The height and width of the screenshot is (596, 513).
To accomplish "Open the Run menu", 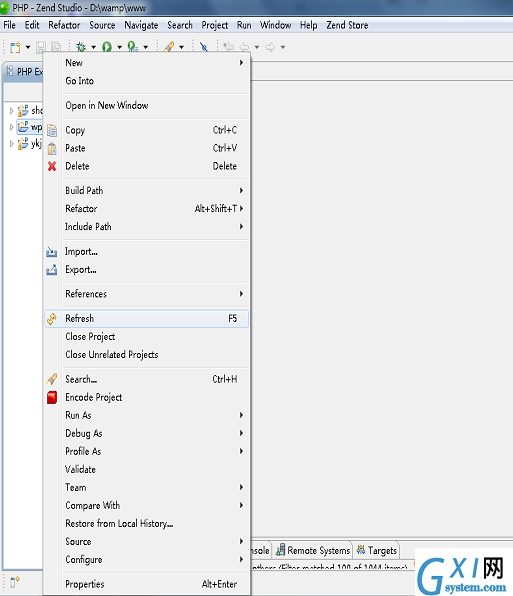I will [x=244, y=25].
